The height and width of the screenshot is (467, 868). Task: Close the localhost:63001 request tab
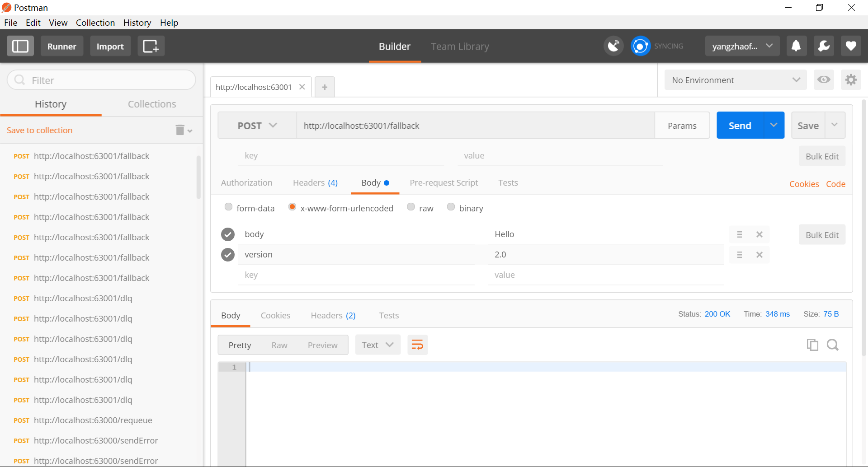(302, 87)
